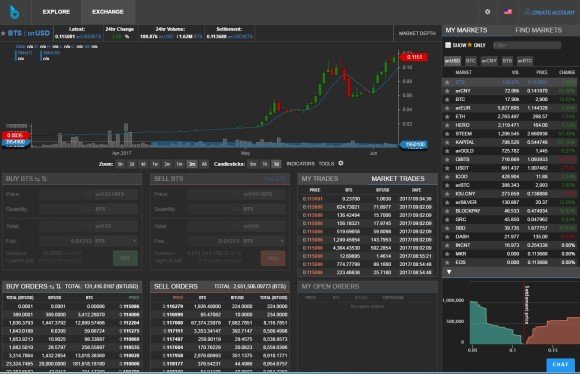This screenshot has height=374, width=580.
Task: Favorite the OBITS market row star
Action: click(x=447, y=159)
